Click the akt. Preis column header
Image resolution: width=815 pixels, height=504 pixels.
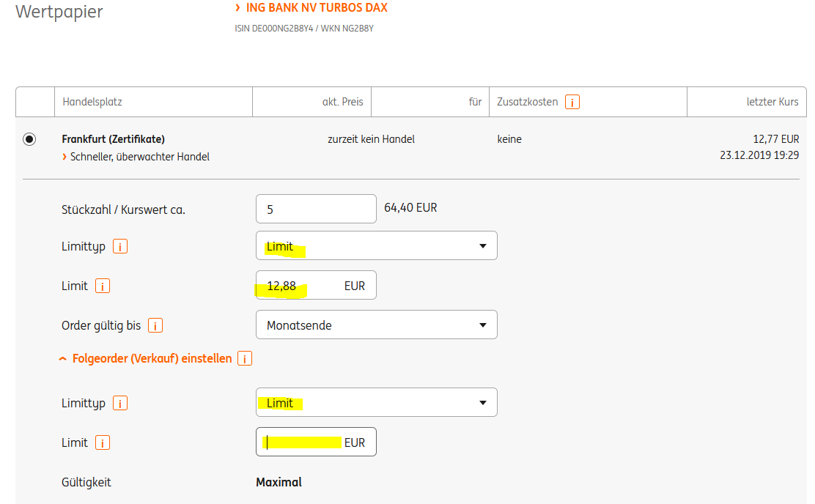[342, 102]
